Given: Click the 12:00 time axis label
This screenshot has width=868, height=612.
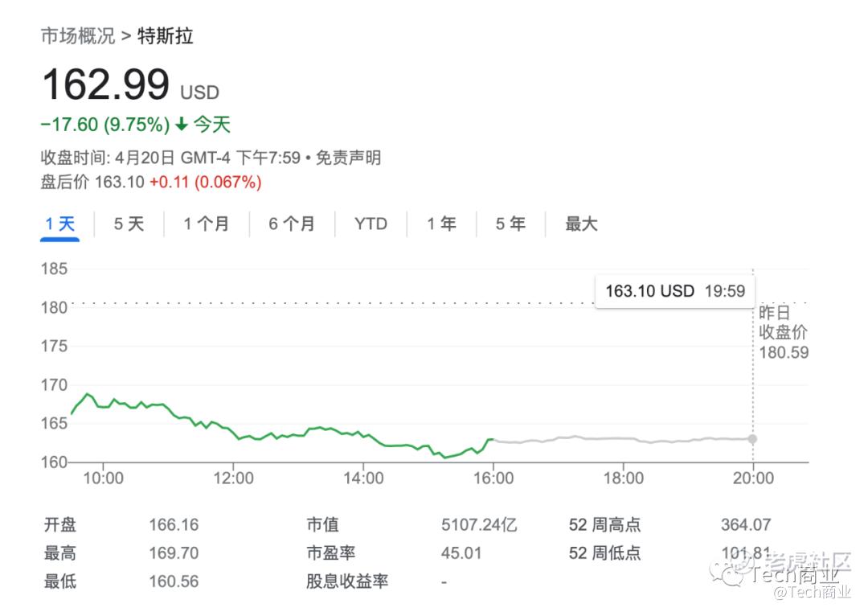Looking at the screenshot, I should coord(234,479).
